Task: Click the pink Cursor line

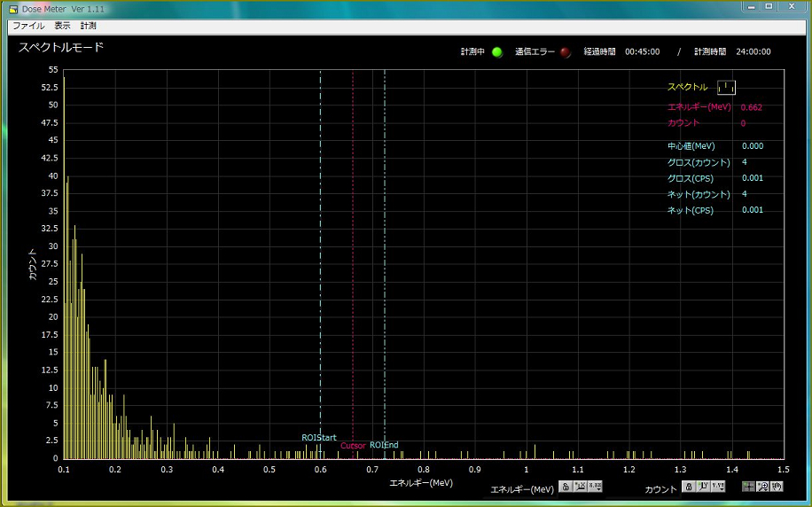Action: pos(353,266)
